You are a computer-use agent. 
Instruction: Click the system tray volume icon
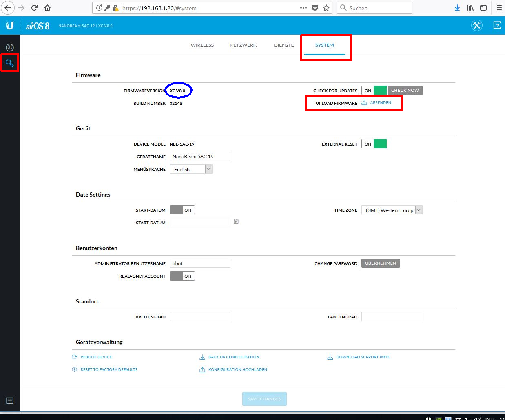pos(478,418)
